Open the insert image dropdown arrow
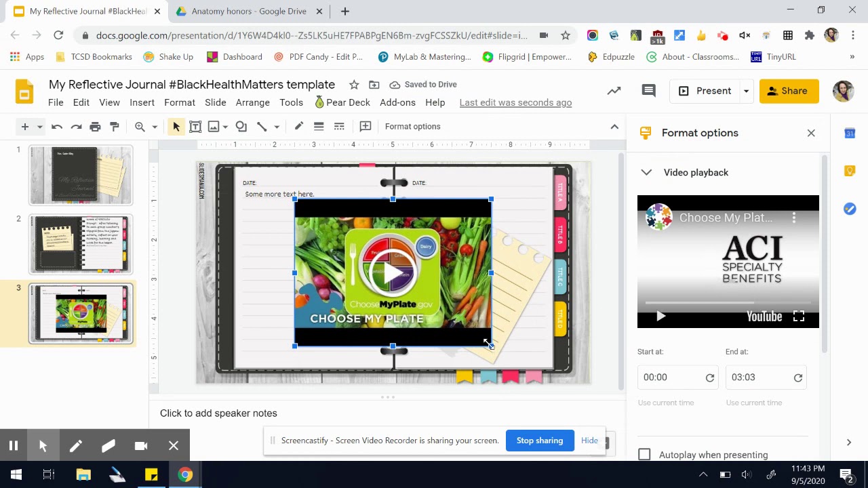Viewport: 868px width, 488px height. pyautogui.click(x=225, y=127)
